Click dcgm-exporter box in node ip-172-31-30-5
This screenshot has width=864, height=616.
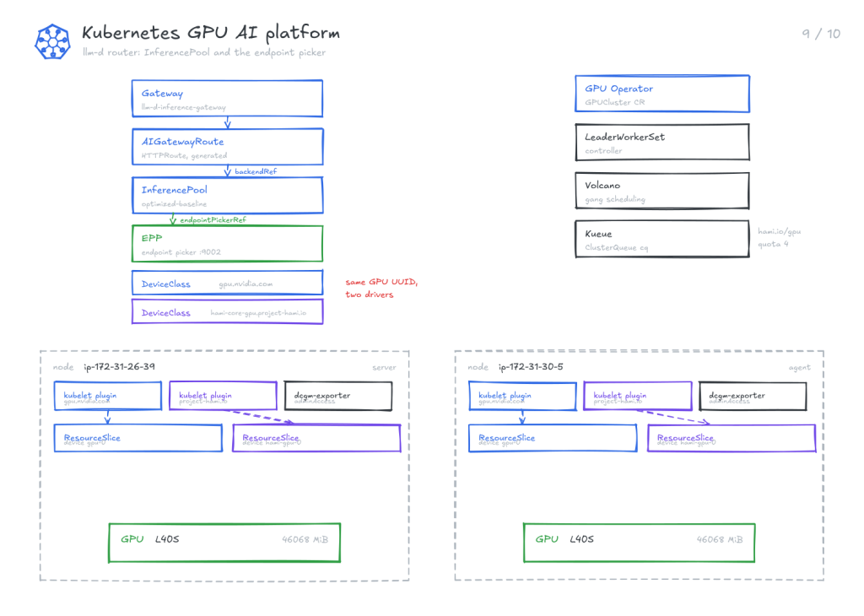[753, 396]
